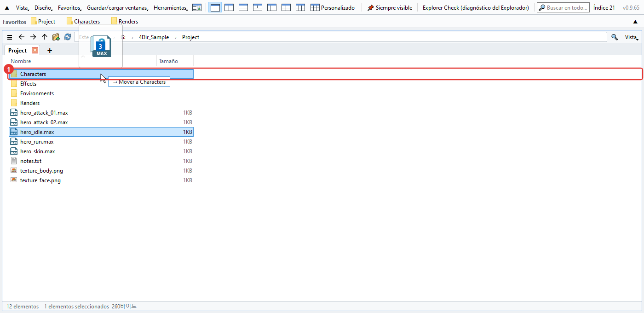Run Explorer Check diagnóstico del Explorador
This screenshot has width=644, height=313.
(x=476, y=8)
